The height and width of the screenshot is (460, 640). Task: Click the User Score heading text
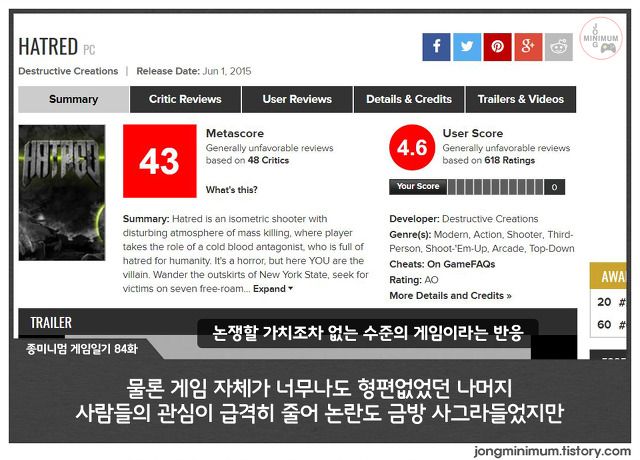(473, 133)
